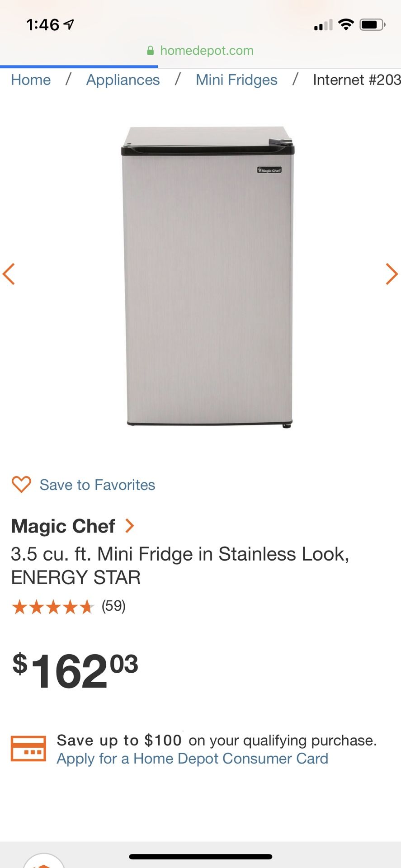Click Save to Favorites link
This screenshot has height=868, width=401.
tap(97, 485)
